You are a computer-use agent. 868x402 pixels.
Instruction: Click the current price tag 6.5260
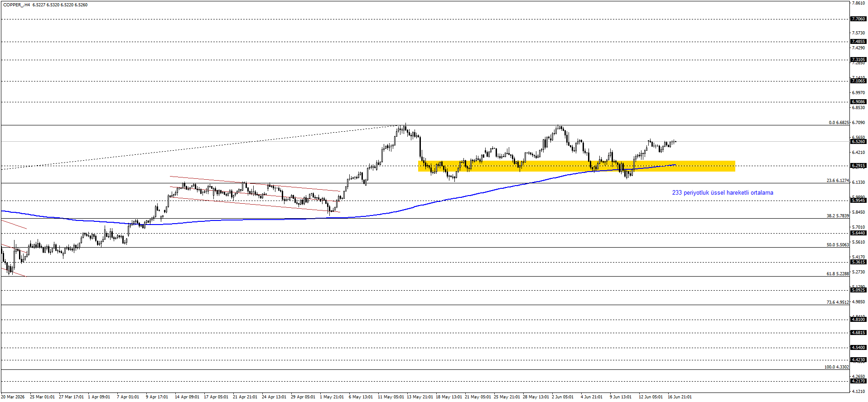click(858, 142)
